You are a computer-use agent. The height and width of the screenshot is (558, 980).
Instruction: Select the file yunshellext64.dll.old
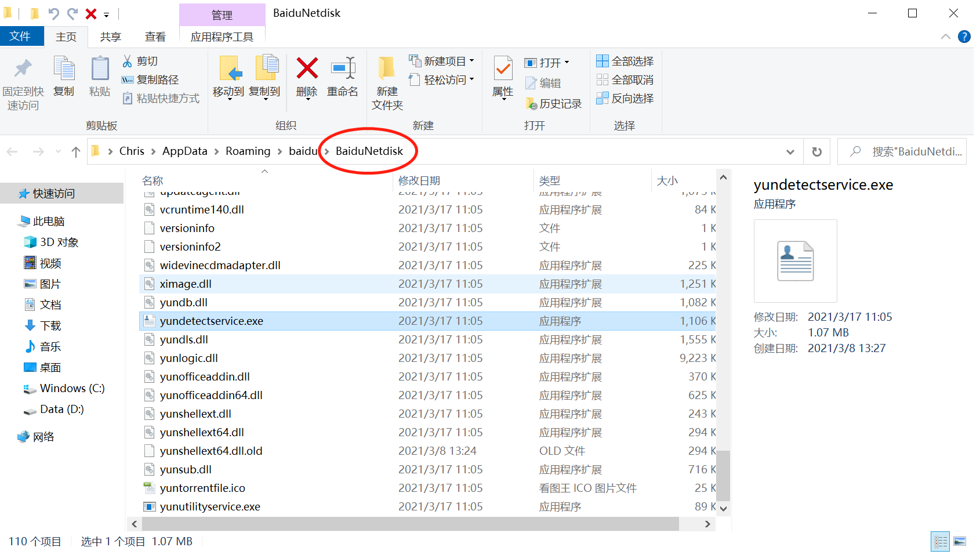tap(211, 451)
